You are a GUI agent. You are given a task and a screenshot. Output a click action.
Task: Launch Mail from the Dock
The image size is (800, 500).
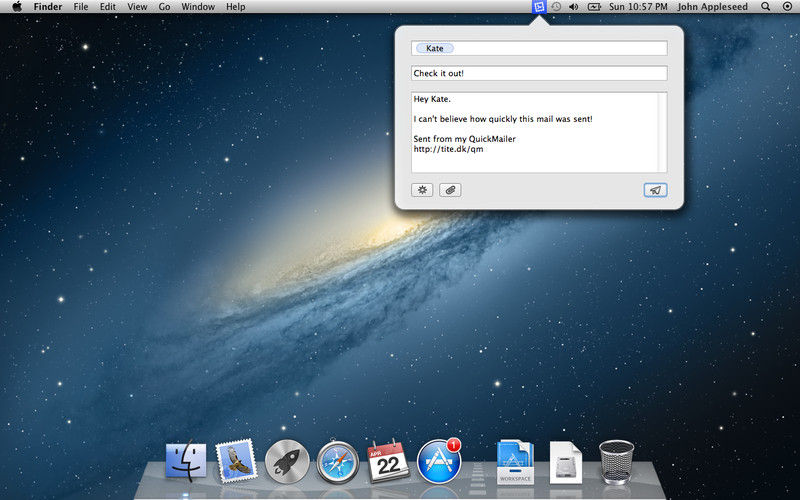click(x=236, y=461)
